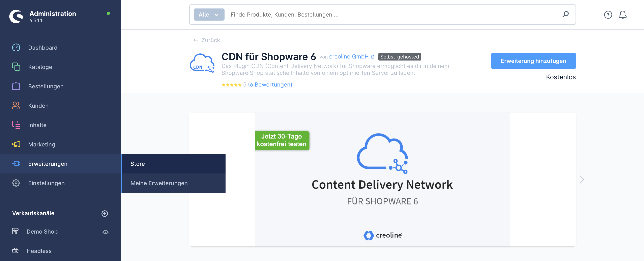Open the Kunden menu item
This screenshot has height=261, width=644.
pos(60,105)
